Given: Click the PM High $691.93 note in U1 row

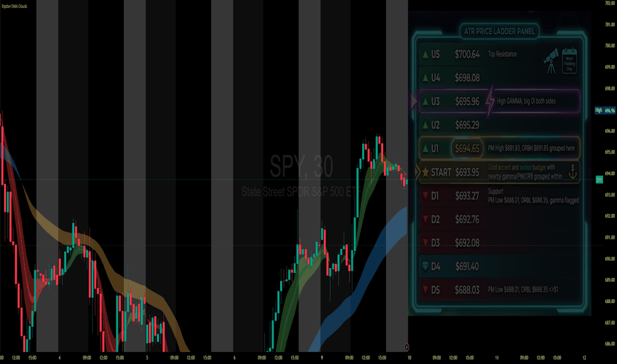Looking at the screenshot, I should coord(531,148).
